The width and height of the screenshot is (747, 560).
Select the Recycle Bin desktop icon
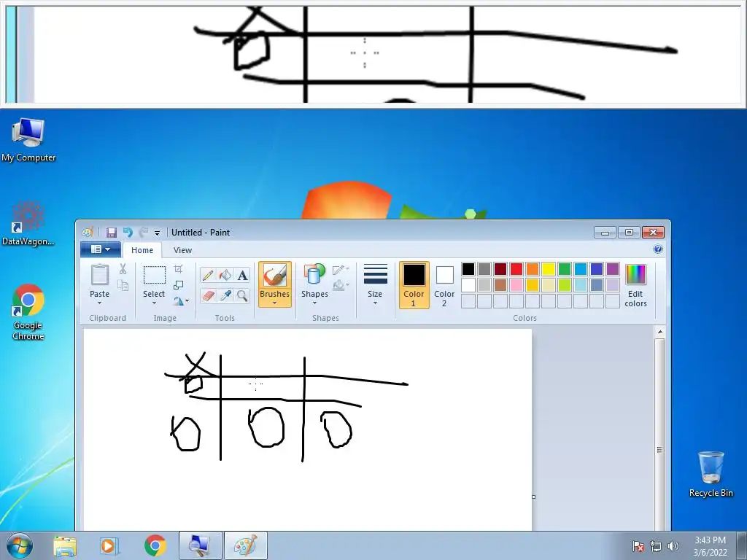click(711, 474)
